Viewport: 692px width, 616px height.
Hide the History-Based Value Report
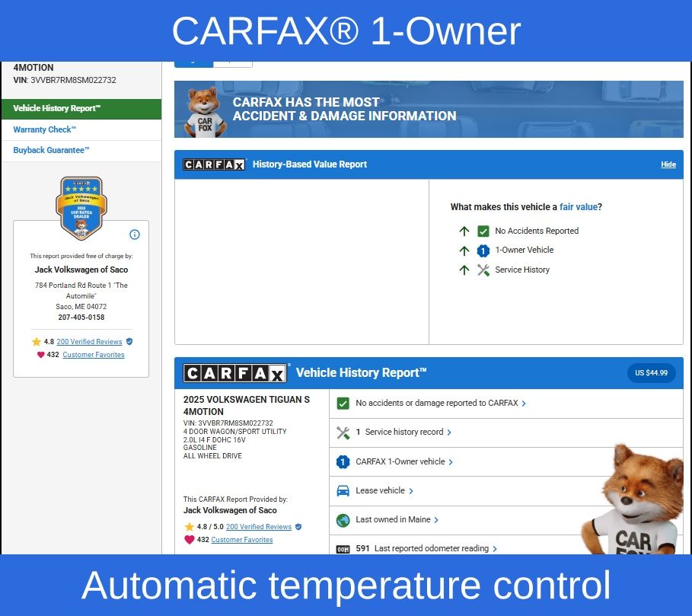pyautogui.click(x=668, y=164)
